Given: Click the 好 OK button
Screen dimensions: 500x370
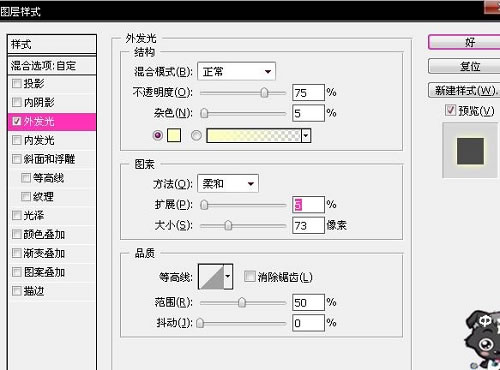Looking at the screenshot, I should (x=464, y=42).
